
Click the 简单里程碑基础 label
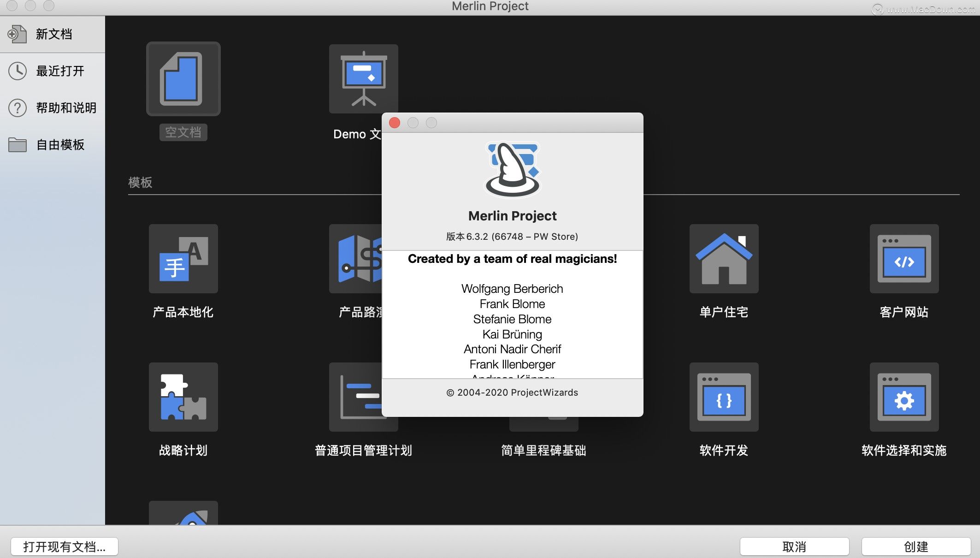[543, 451]
